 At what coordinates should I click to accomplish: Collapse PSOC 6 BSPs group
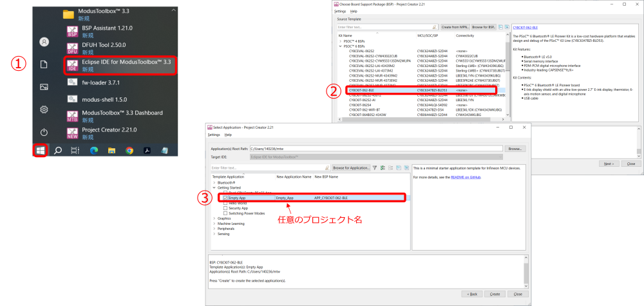[340, 46]
